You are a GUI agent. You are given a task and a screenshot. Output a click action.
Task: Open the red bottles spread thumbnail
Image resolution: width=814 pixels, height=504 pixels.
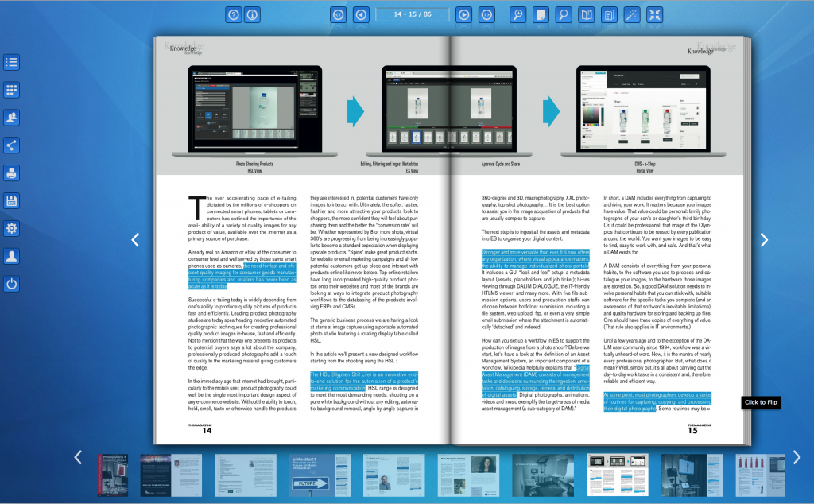(x=761, y=475)
